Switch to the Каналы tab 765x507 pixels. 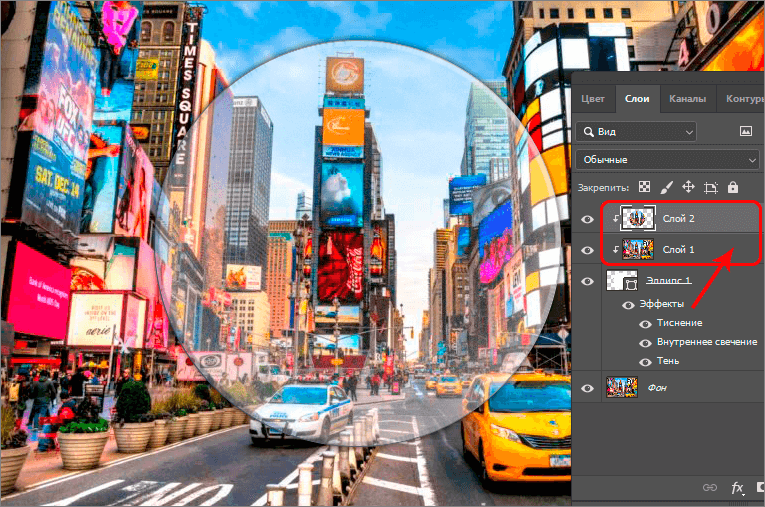687,99
